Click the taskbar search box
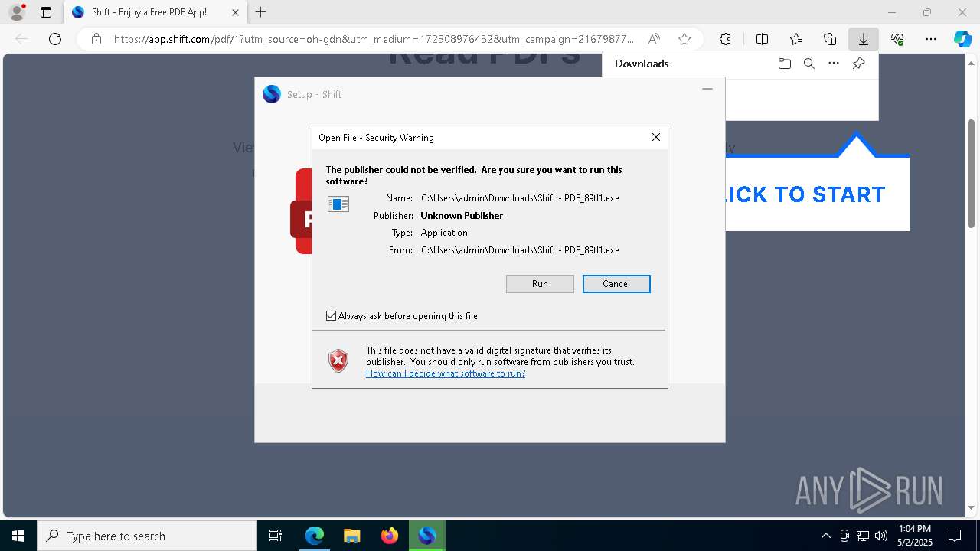The width and height of the screenshot is (980, 551). [x=147, y=536]
